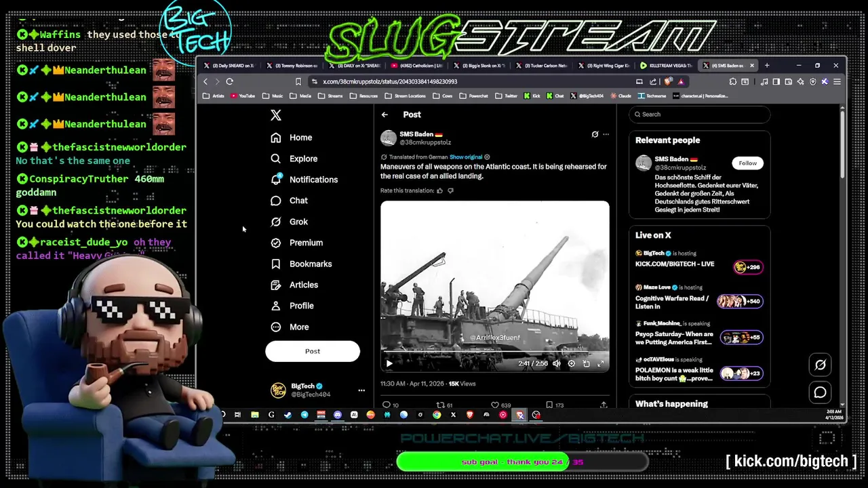
Task: Switch to Catholicism YouTube tab
Action: (416, 66)
